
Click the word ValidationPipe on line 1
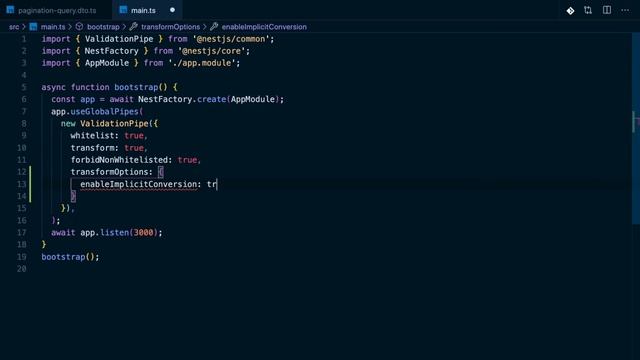coord(119,39)
